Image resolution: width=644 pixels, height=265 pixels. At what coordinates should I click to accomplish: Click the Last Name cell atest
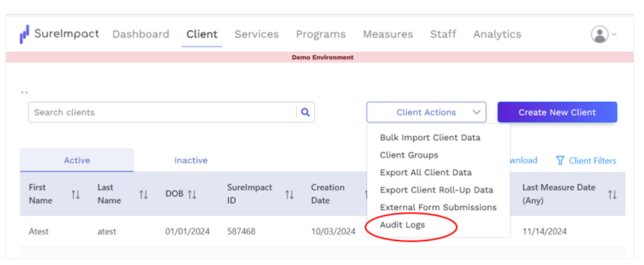(107, 232)
